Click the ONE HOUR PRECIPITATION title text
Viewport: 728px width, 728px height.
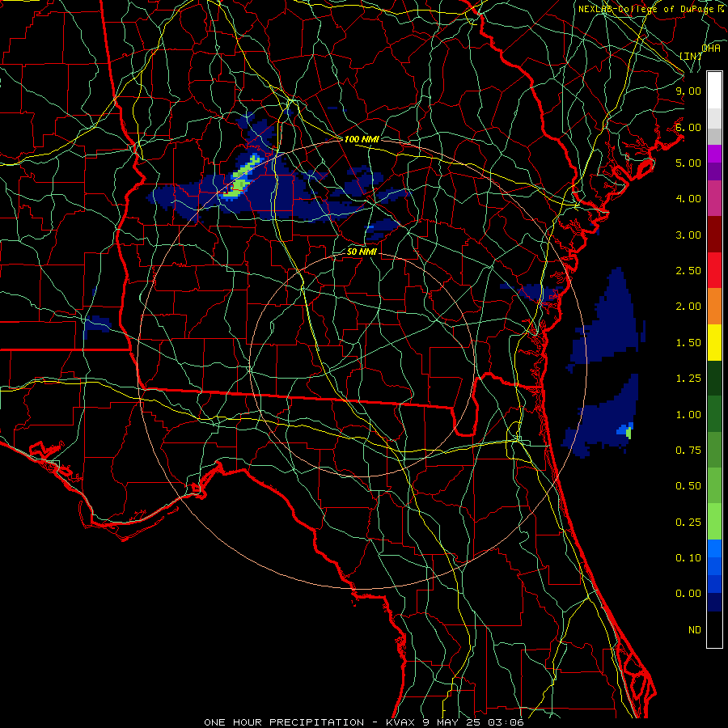point(284,722)
